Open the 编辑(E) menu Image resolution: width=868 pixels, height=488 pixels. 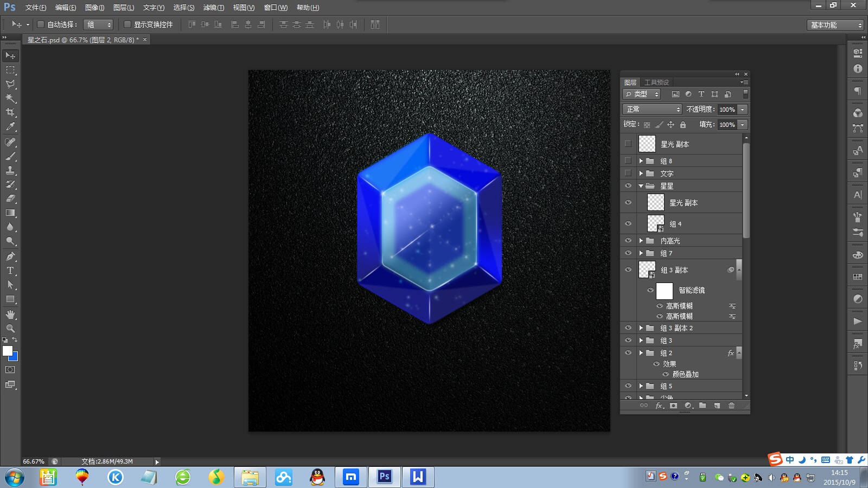(66, 8)
